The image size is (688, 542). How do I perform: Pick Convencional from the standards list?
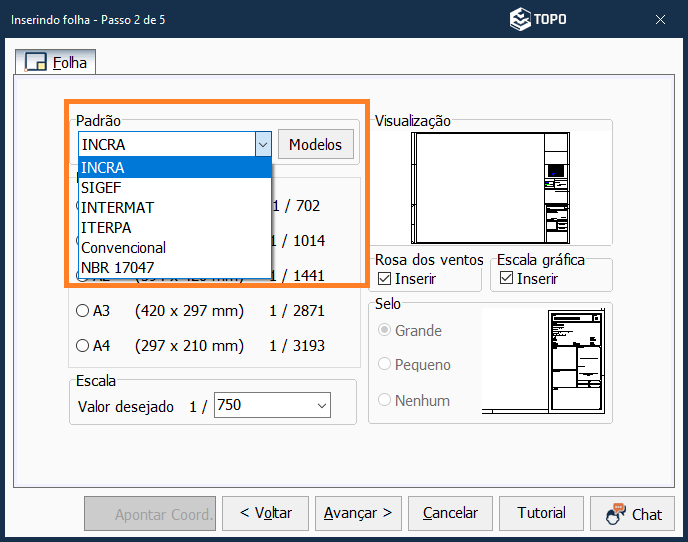pyautogui.click(x=123, y=247)
